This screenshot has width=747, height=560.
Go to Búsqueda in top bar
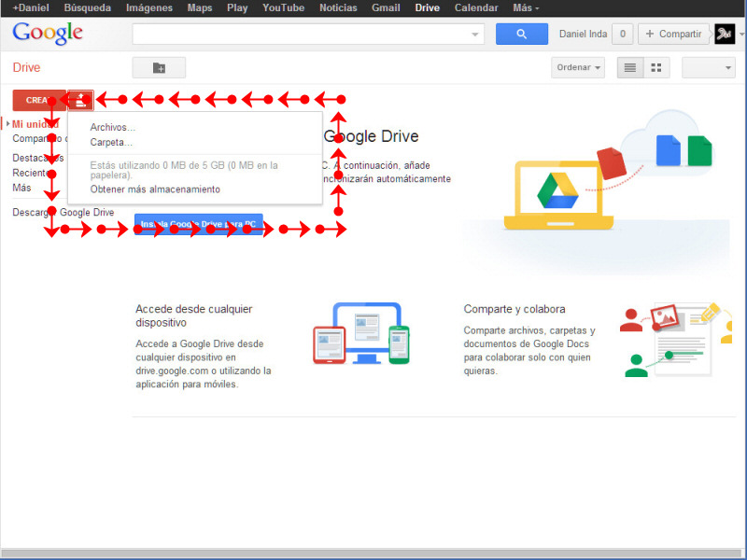point(87,7)
